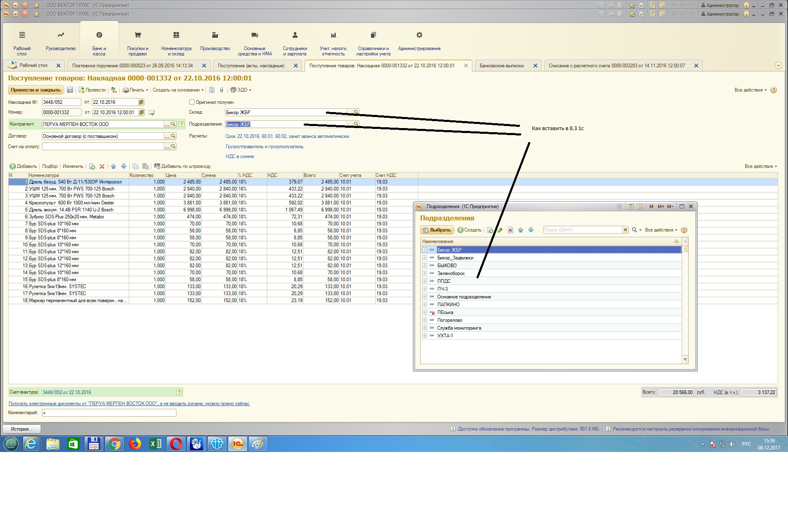The width and height of the screenshot is (788, 532).
Task: Click the help question mark near Все действия
Action: point(773,90)
